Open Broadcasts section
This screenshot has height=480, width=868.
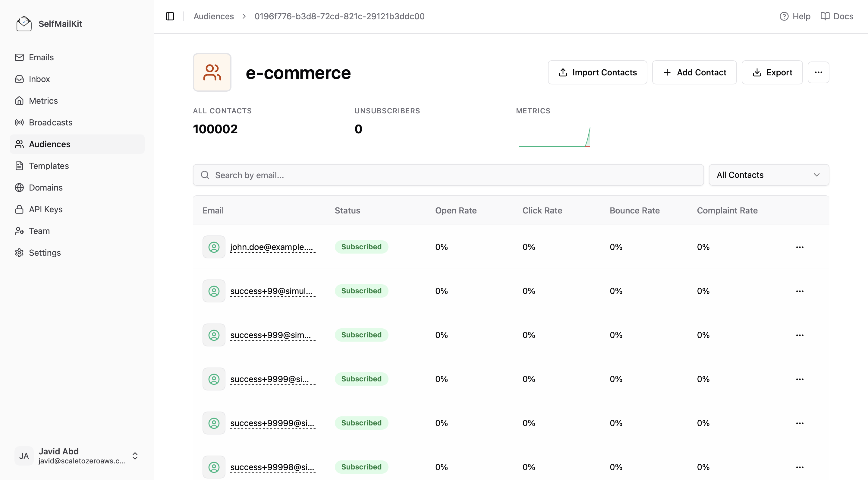point(77,122)
